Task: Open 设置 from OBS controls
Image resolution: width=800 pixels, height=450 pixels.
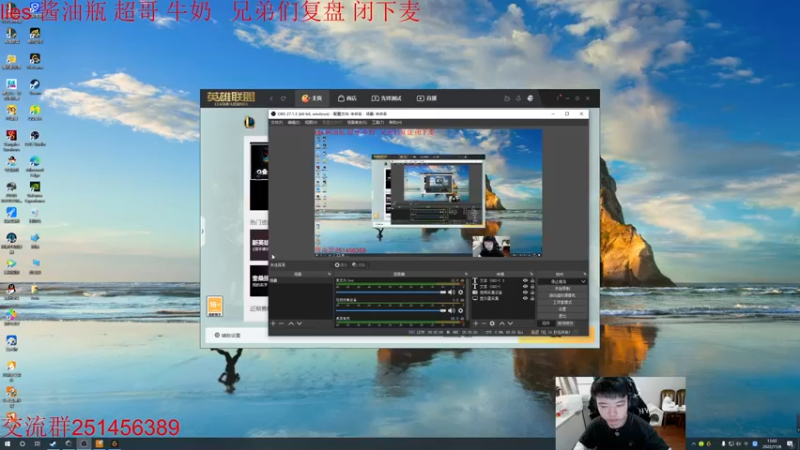Action: click(x=562, y=309)
